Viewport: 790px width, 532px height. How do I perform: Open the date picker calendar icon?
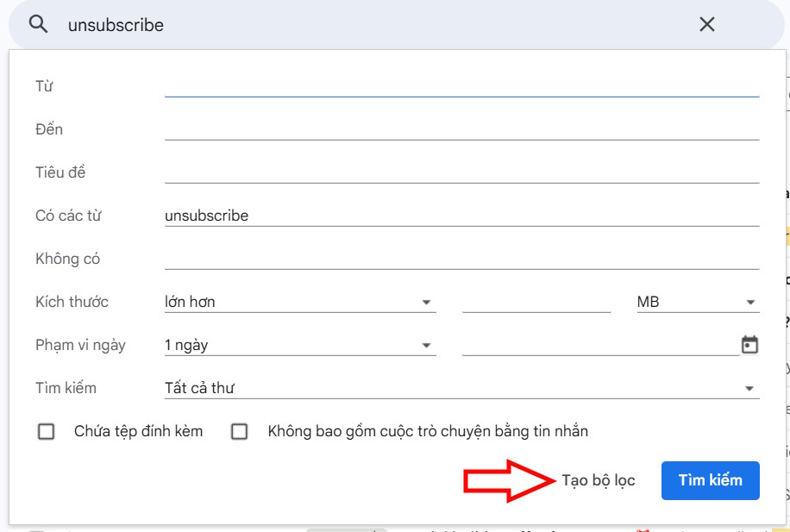point(749,344)
